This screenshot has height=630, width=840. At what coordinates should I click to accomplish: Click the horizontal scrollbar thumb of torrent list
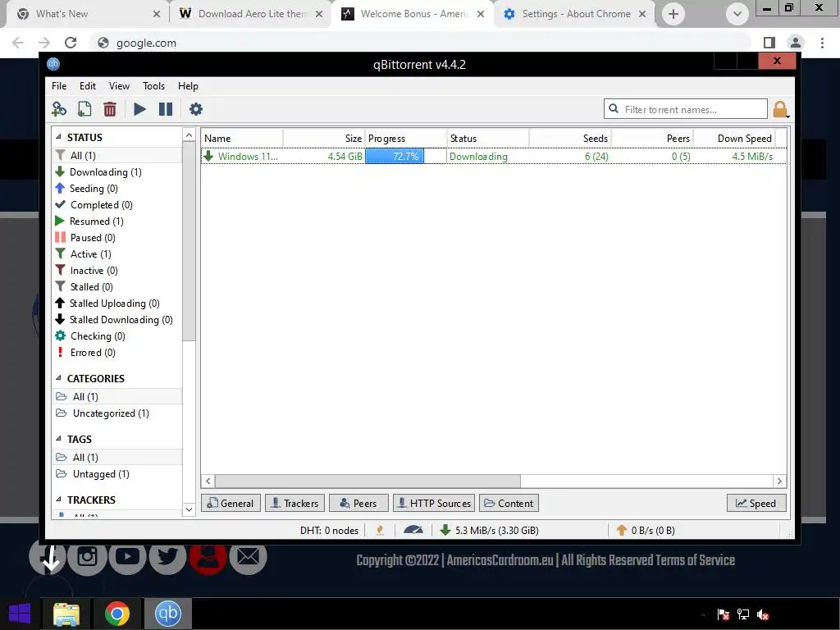tap(367, 481)
